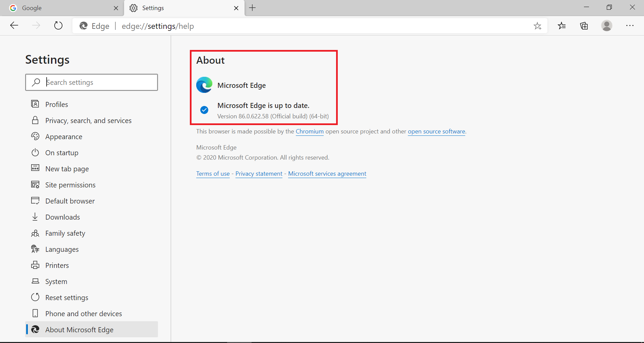The width and height of the screenshot is (644, 343).
Task: Open Site permissions settings
Action: coord(92,185)
